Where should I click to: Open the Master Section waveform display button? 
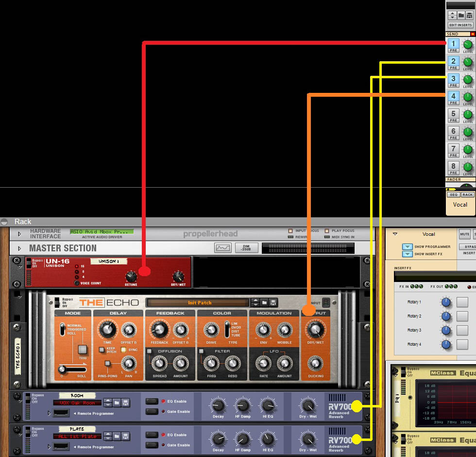click(x=223, y=248)
